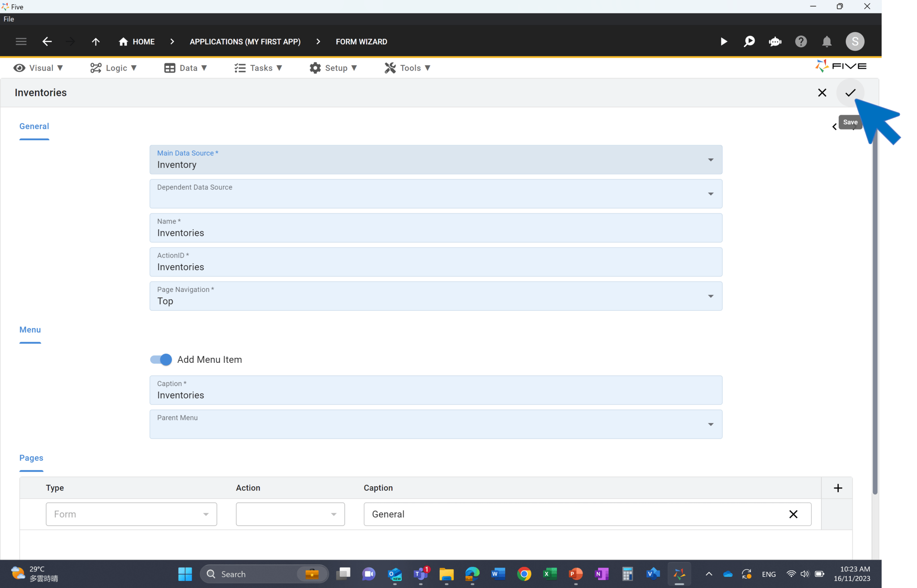The image size is (917, 588).
Task: Click the back arrow navigation icon
Action: click(x=47, y=42)
